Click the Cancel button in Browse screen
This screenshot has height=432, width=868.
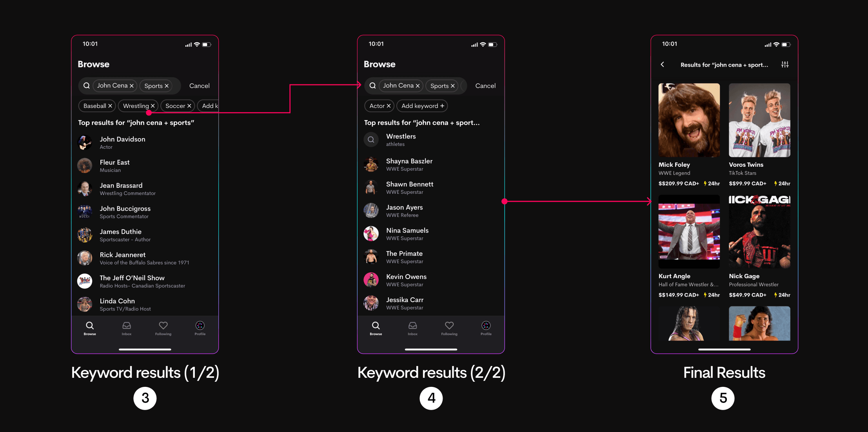[199, 85]
